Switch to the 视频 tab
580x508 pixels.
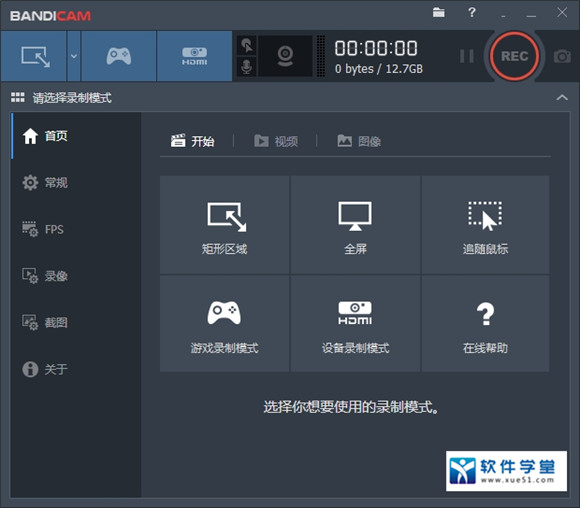click(276, 141)
